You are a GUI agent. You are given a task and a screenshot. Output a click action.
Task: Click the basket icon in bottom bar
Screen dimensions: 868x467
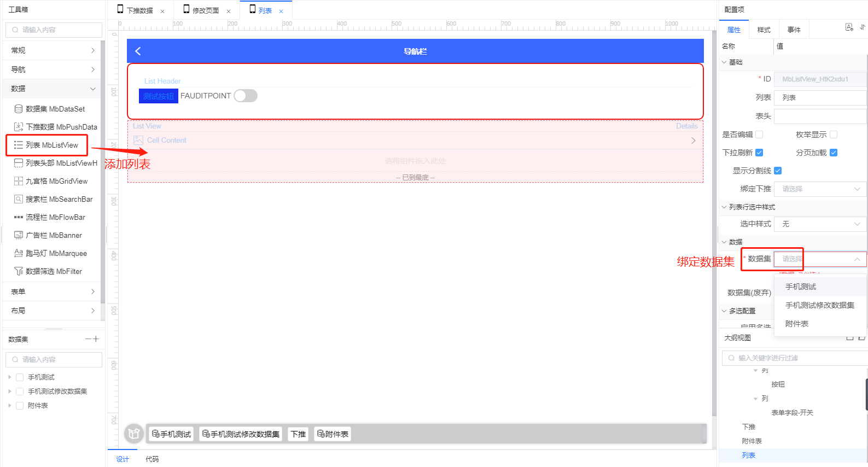[133, 434]
